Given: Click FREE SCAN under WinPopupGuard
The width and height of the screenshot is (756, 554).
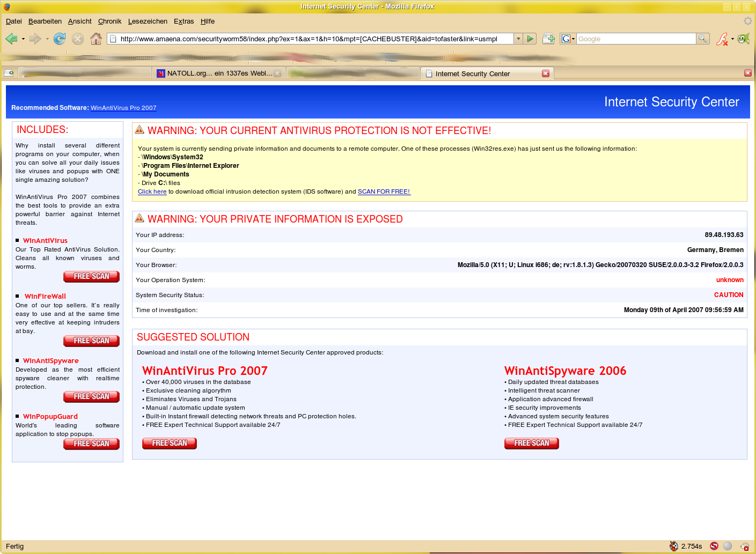Looking at the screenshot, I should click(92, 444).
